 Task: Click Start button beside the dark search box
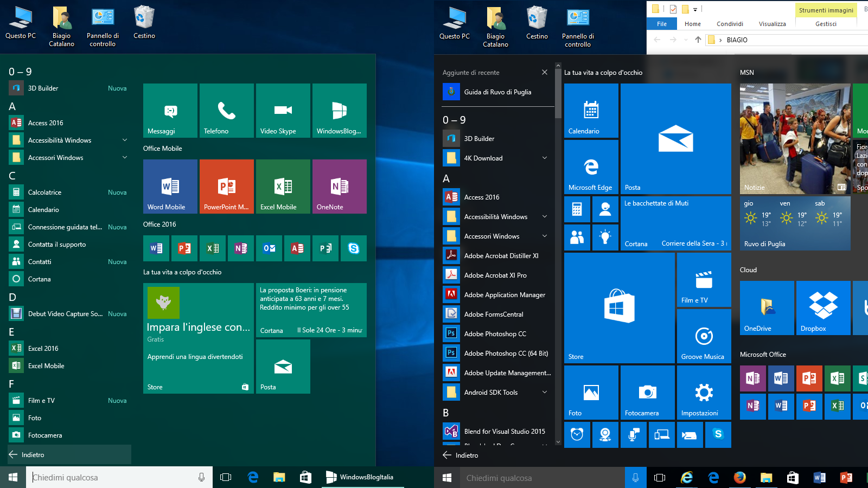point(447,478)
